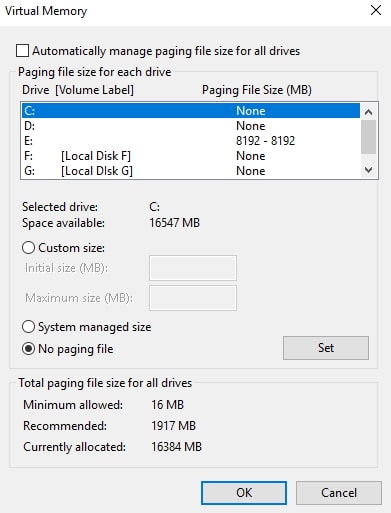The height and width of the screenshot is (513, 391).
Task: Select the Custom size radio button
Action: tap(28, 248)
